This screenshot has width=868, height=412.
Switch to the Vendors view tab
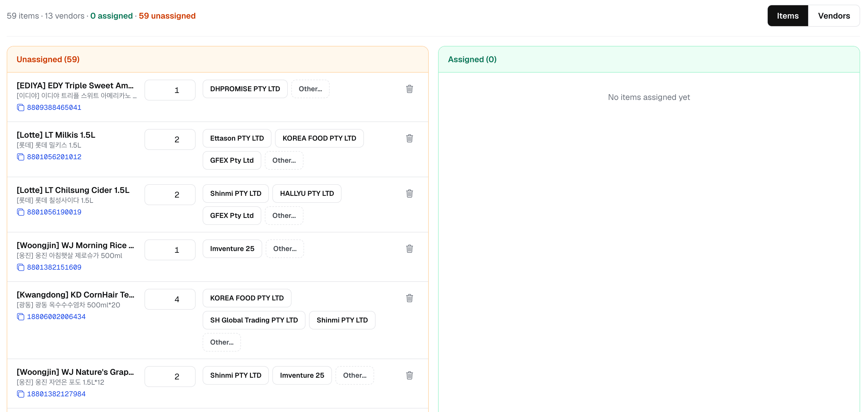pyautogui.click(x=834, y=16)
